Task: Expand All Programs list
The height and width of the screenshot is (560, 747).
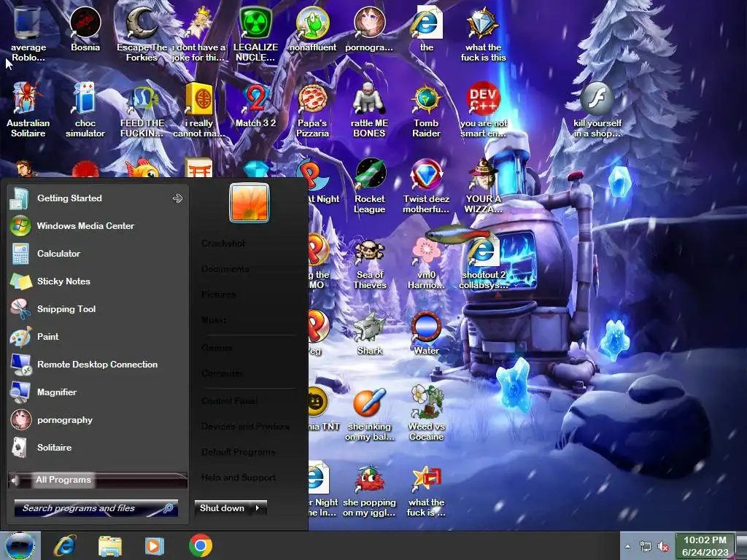Action: point(98,480)
